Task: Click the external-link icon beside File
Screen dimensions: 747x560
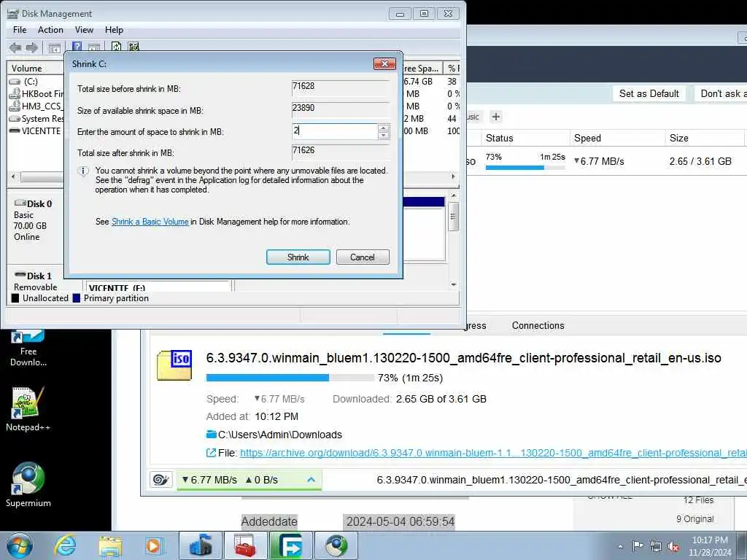Action: (211, 453)
